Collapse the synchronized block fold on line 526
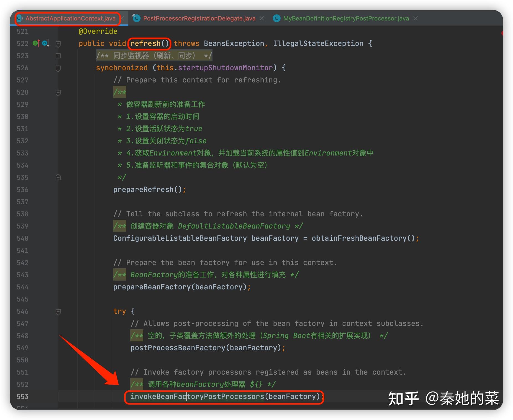Image resolution: width=513 pixels, height=420 pixels. coord(58,68)
